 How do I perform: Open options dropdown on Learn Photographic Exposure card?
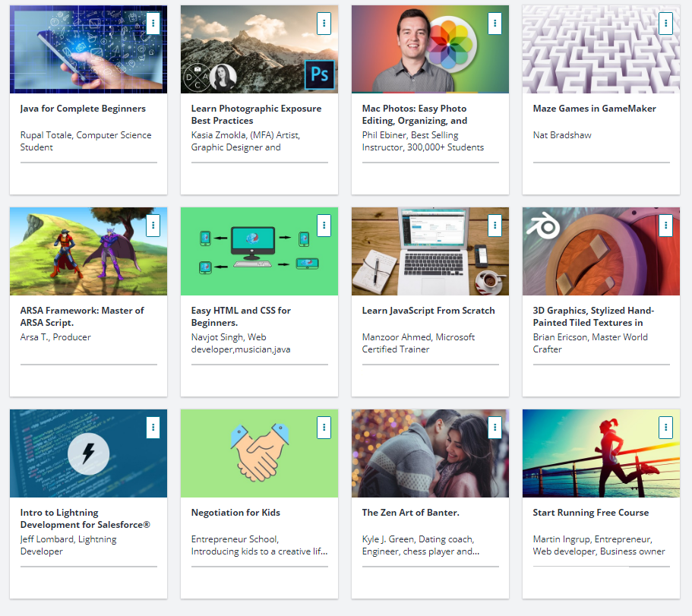tap(324, 23)
